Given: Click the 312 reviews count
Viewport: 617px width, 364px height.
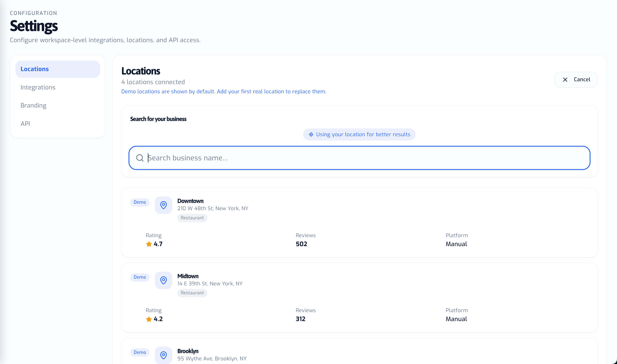Looking at the screenshot, I should (300, 319).
